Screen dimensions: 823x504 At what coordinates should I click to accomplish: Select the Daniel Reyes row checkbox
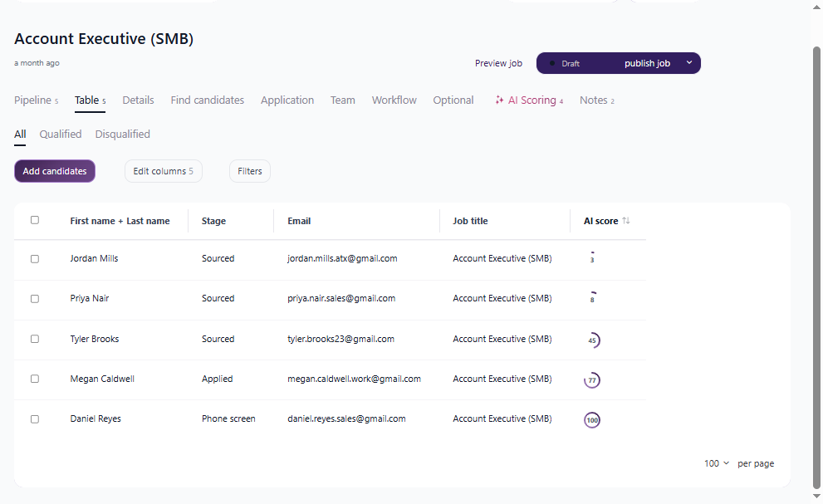(35, 419)
